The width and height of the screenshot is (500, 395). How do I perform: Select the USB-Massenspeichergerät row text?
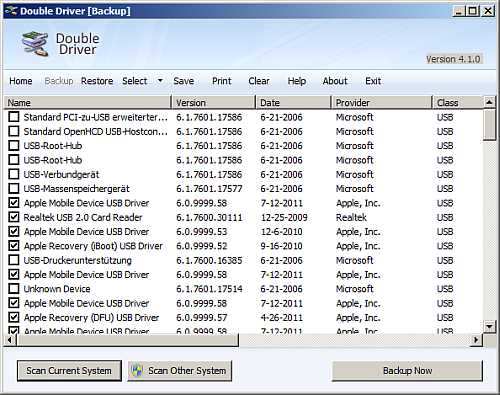coord(76,189)
